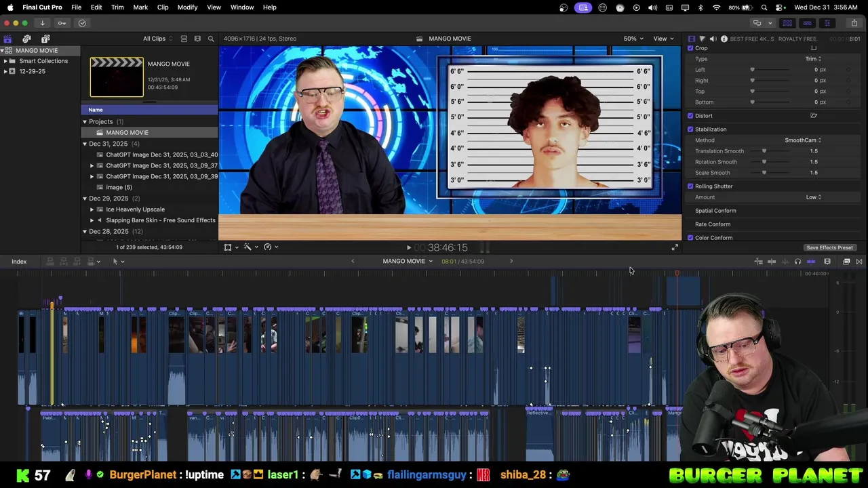Open the Keyword Editor key icon
Screen dimensions: 868x488
(x=62, y=23)
